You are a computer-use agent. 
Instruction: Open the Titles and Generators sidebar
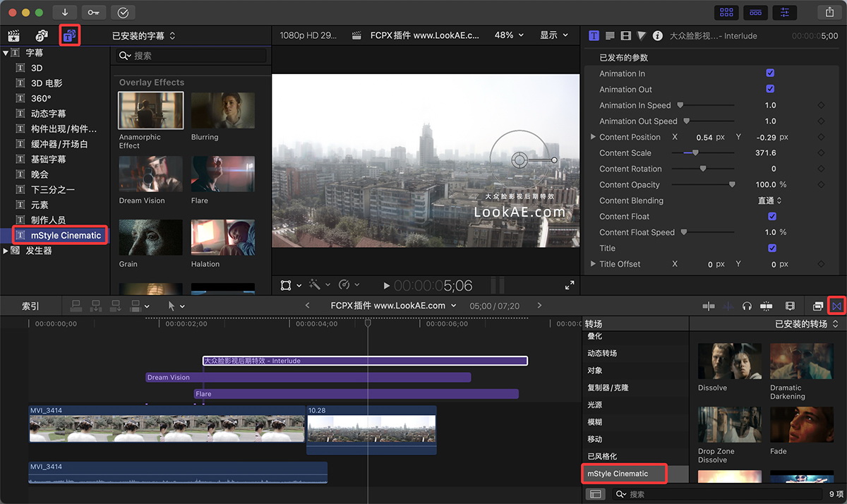click(69, 35)
